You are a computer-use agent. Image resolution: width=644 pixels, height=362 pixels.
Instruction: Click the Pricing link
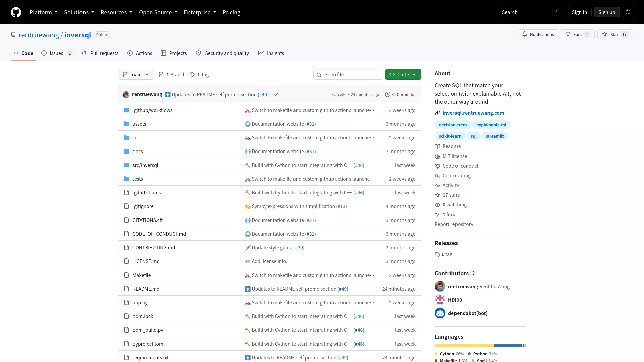(x=231, y=12)
